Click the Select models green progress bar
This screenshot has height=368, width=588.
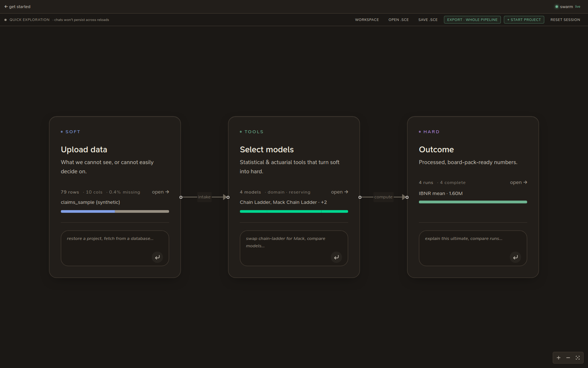tap(294, 212)
